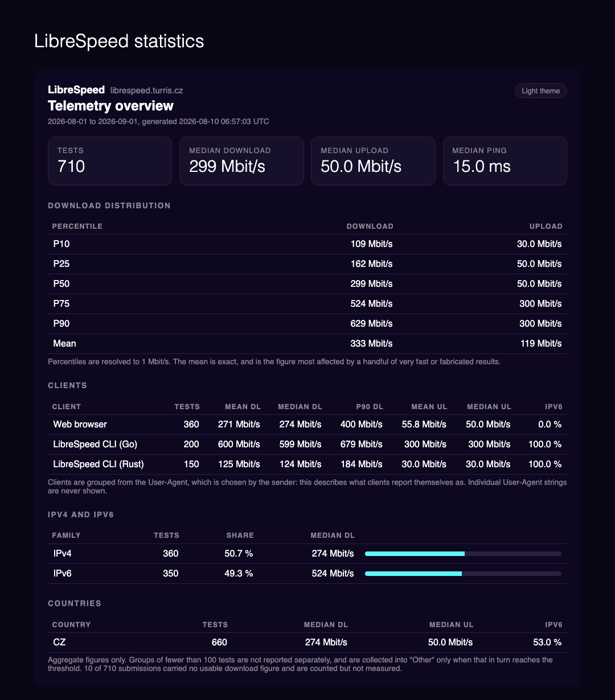Image resolution: width=615 pixels, height=700 pixels.
Task: Click the User-Agent grouping footnote
Action: point(307,487)
